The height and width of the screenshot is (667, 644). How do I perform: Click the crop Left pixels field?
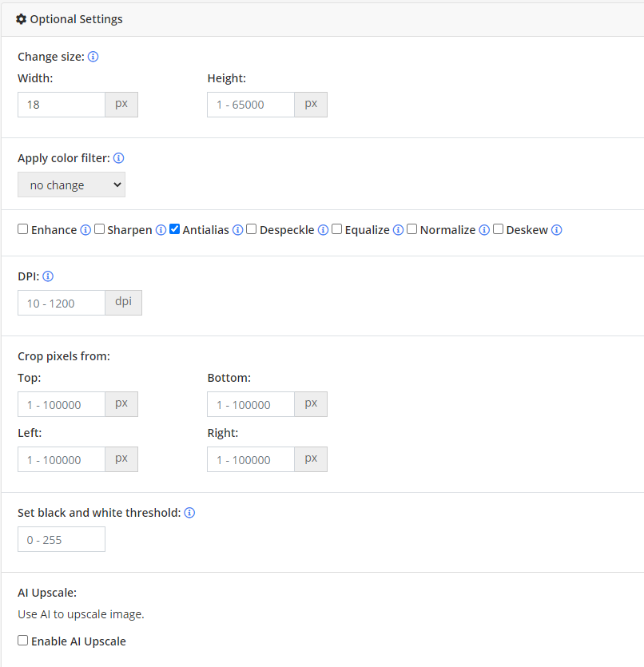62,459
